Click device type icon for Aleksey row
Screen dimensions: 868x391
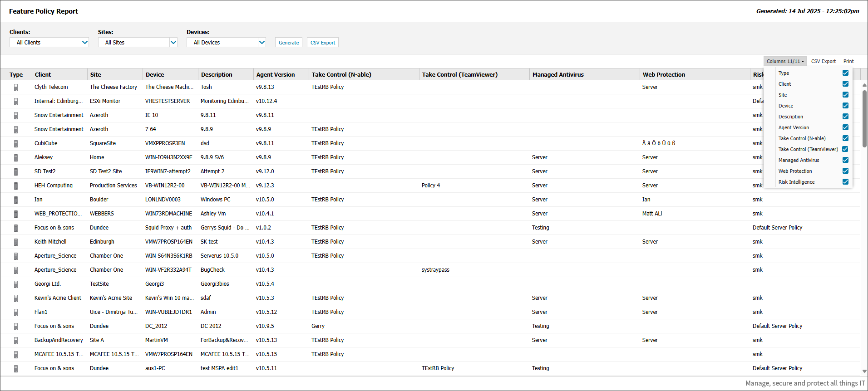coord(16,157)
